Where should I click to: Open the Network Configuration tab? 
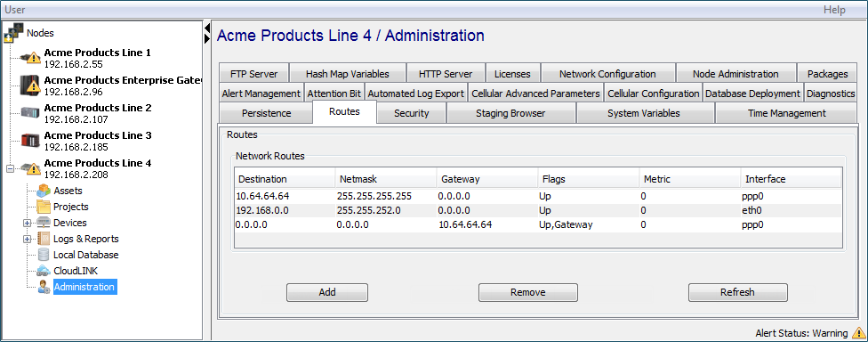coord(607,74)
